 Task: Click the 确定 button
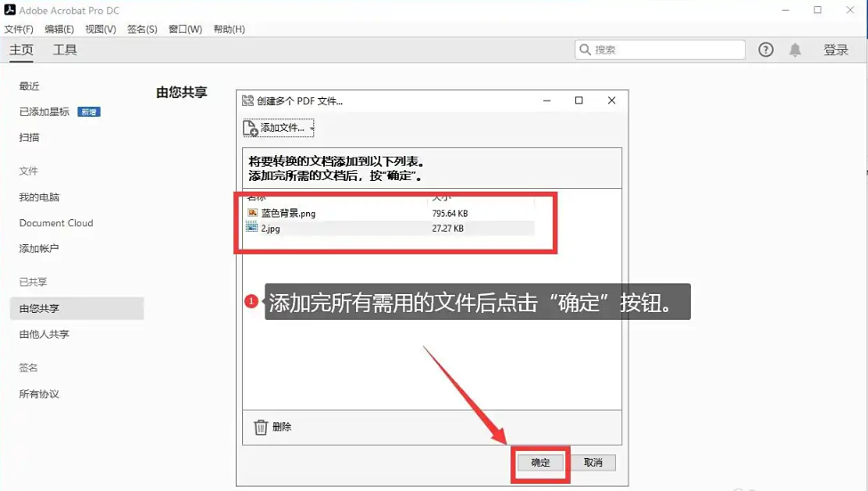(540, 462)
